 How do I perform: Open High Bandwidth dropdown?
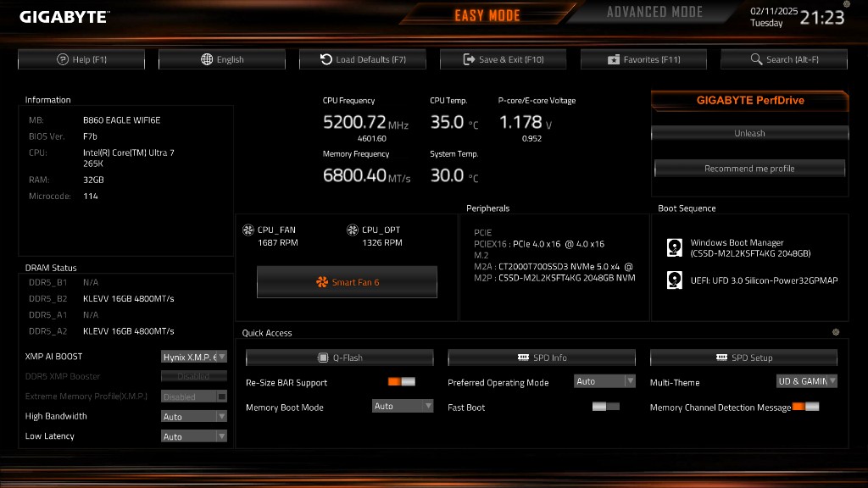194,417
